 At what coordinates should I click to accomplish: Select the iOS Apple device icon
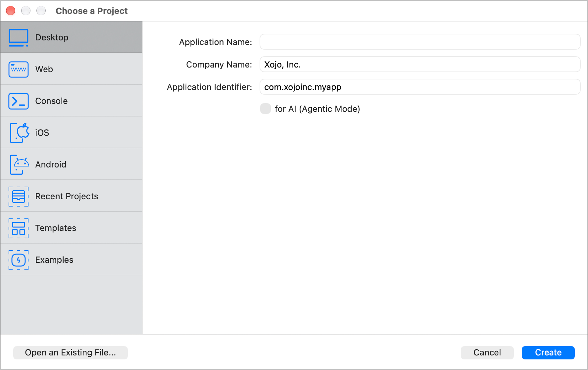[19, 133]
